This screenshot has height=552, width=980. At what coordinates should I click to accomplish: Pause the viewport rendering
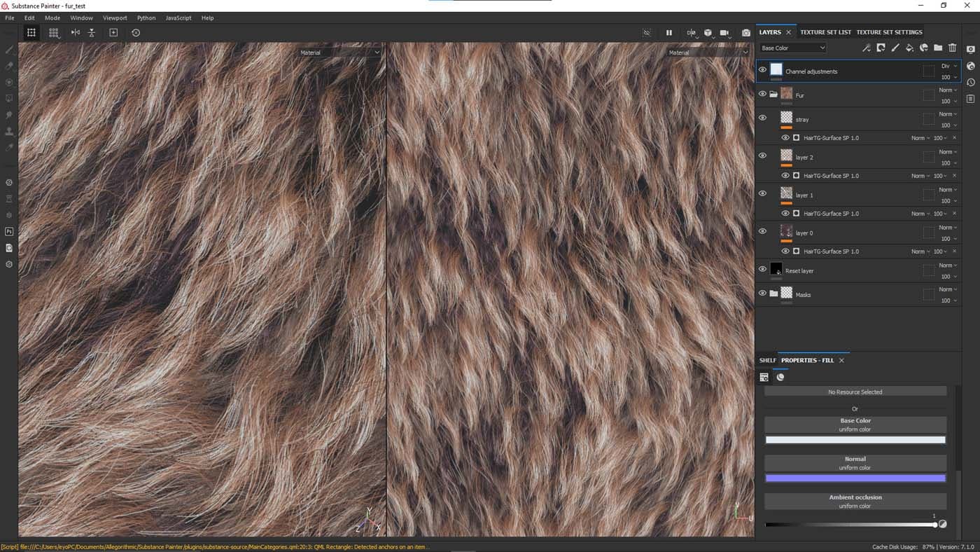pos(668,32)
